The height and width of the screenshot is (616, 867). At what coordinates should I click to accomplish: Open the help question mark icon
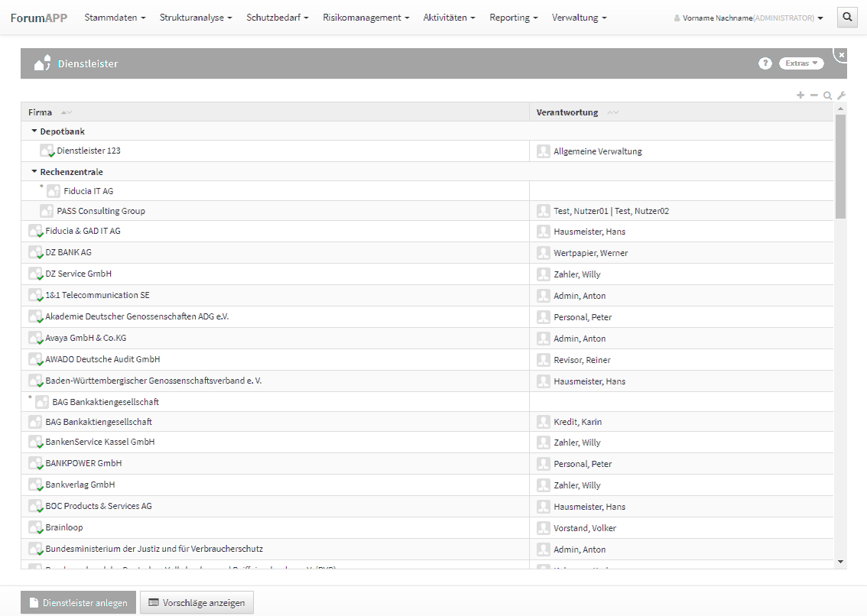765,63
